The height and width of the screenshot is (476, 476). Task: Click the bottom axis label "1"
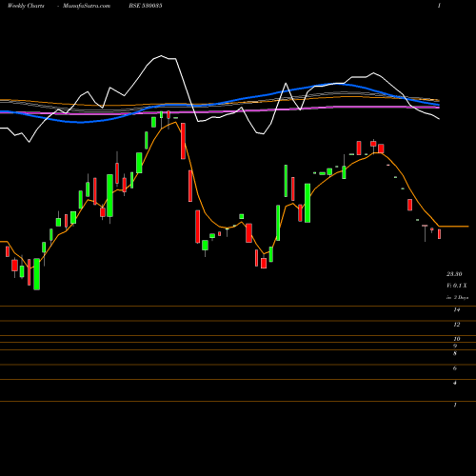tap(455, 405)
